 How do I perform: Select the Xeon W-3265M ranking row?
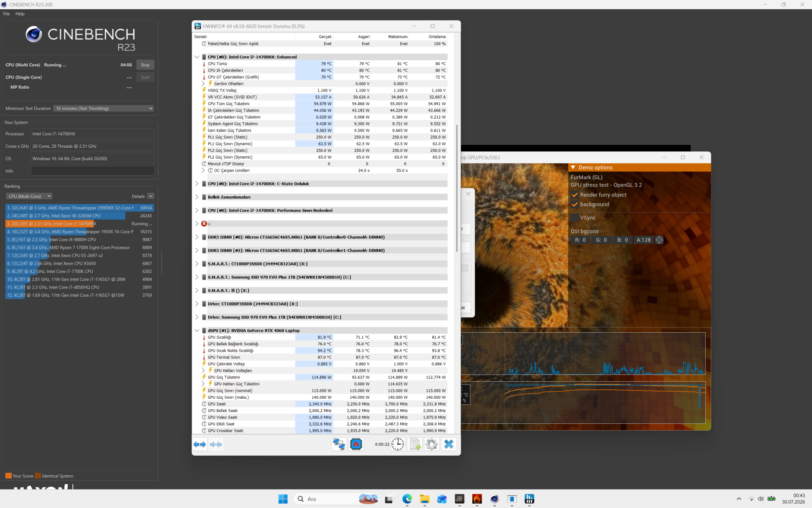[x=80, y=216]
